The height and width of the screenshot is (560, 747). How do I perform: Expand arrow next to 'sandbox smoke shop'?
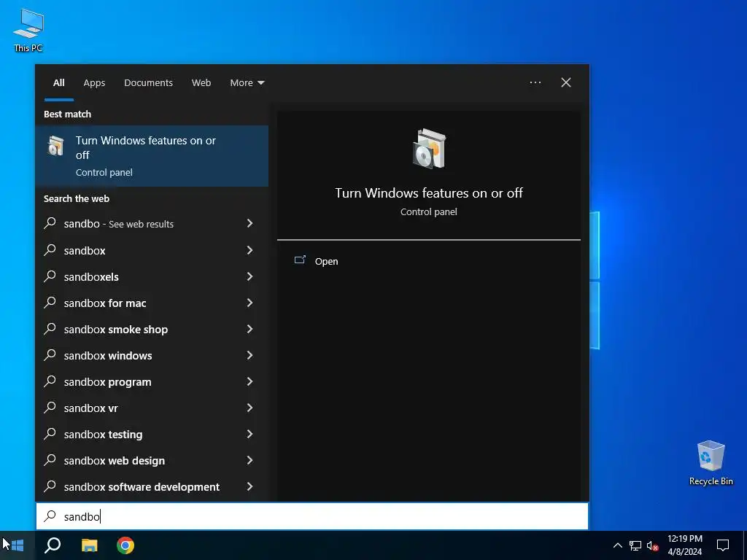pyautogui.click(x=249, y=329)
